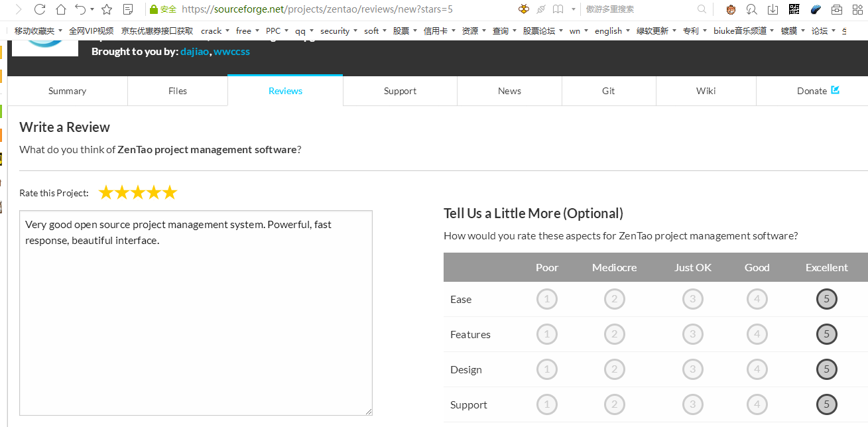Switch to the Files tab
The height and width of the screenshot is (427, 868).
[178, 91]
